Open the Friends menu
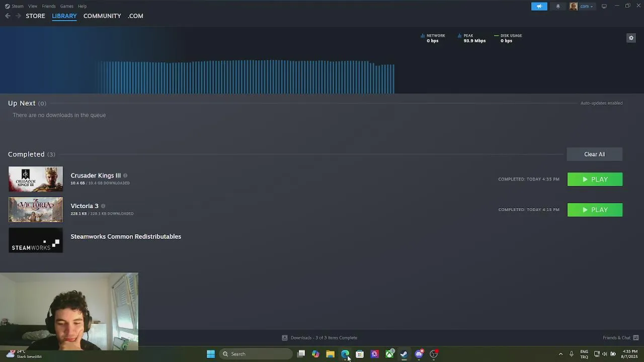 (x=49, y=6)
